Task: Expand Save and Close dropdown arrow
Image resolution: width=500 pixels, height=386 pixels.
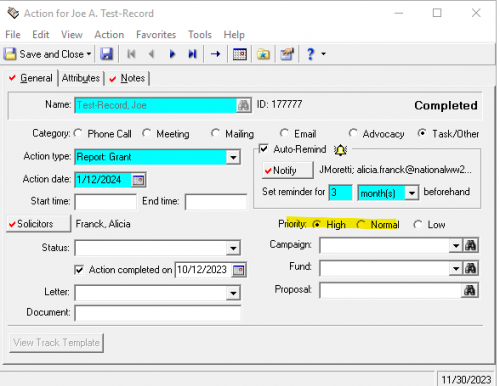Action: 89,54
